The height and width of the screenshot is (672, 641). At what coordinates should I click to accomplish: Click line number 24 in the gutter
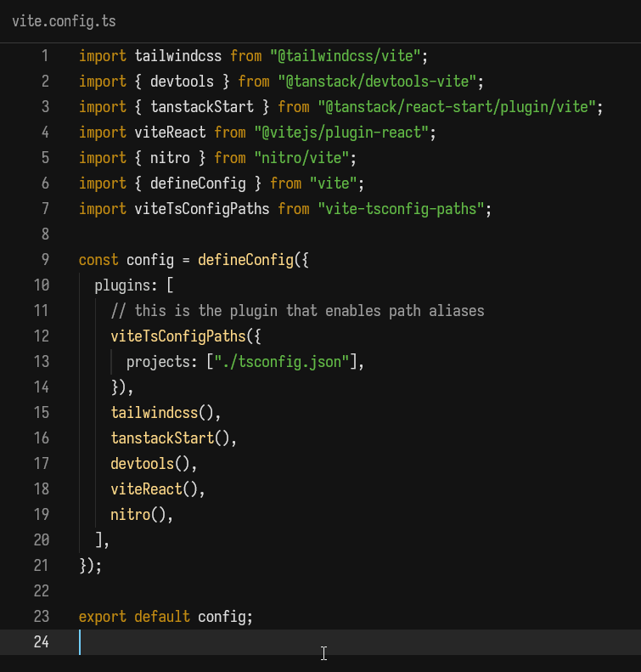click(x=41, y=642)
